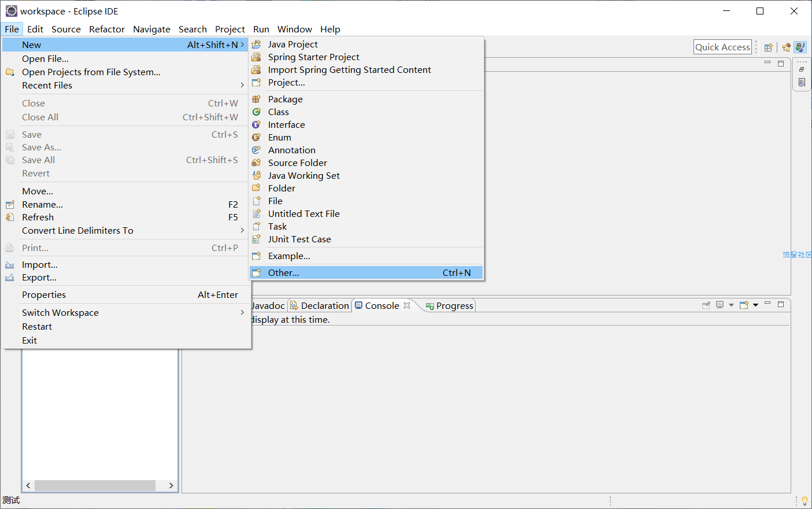Click Restart in File menu
812x509 pixels.
(126, 326)
